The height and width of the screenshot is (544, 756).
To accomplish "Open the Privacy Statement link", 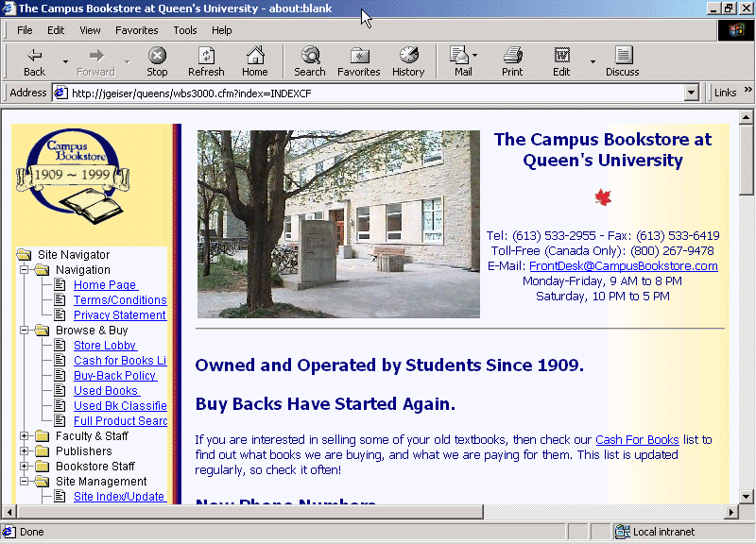I will (120, 314).
